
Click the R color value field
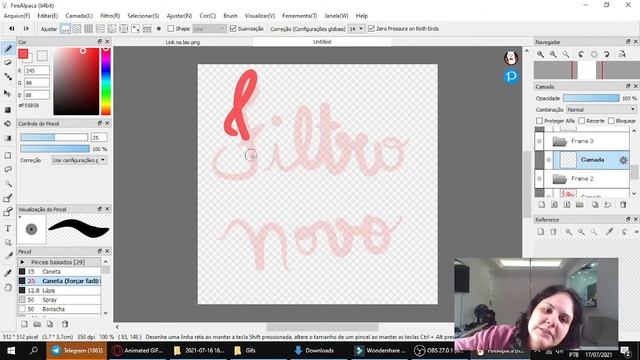pyautogui.click(x=37, y=71)
